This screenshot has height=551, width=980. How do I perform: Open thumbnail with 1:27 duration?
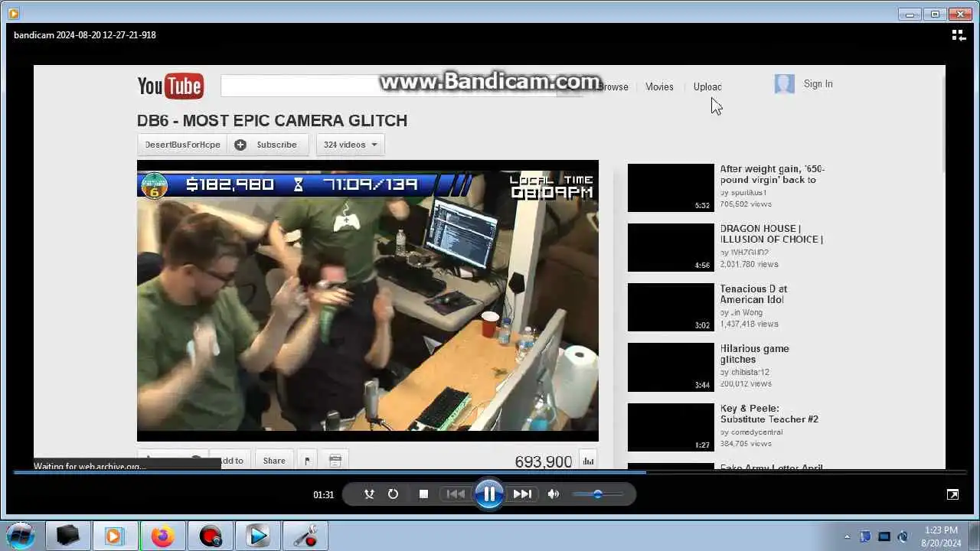tap(671, 427)
